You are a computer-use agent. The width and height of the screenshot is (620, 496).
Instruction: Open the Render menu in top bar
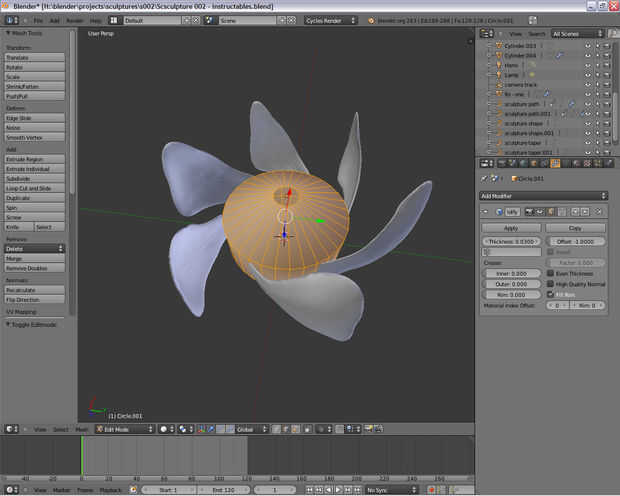pyautogui.click(x=75, y=20)
